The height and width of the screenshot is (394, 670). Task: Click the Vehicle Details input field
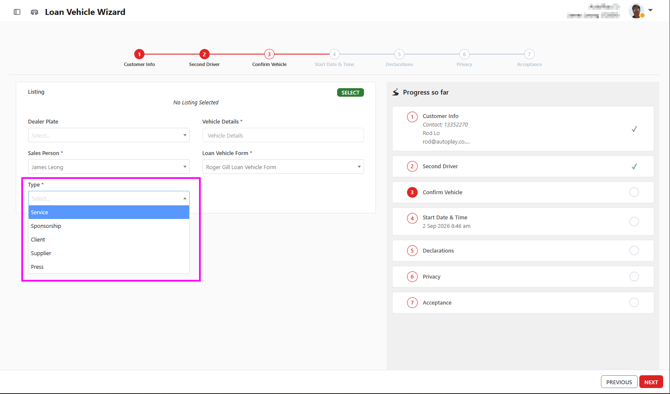pyautogui.click(x=283, y=135)
